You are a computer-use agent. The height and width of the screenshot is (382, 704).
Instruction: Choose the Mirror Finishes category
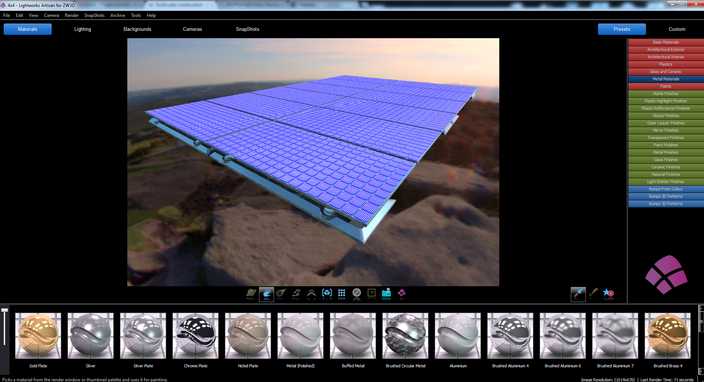click(x=665, y=130)
